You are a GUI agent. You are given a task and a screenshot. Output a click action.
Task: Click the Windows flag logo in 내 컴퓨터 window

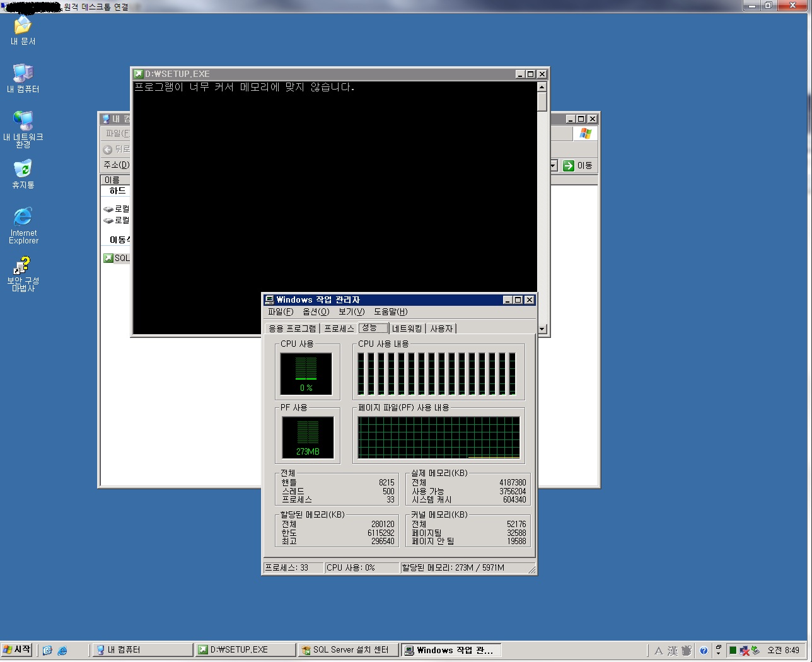(586, 133)
